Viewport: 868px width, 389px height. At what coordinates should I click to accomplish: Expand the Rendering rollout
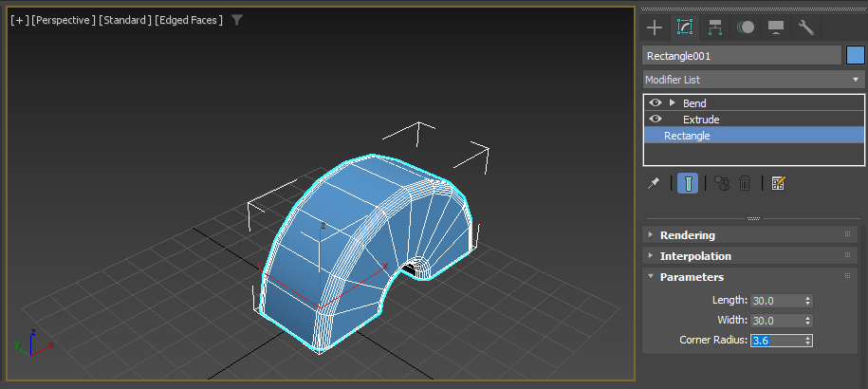688,234
